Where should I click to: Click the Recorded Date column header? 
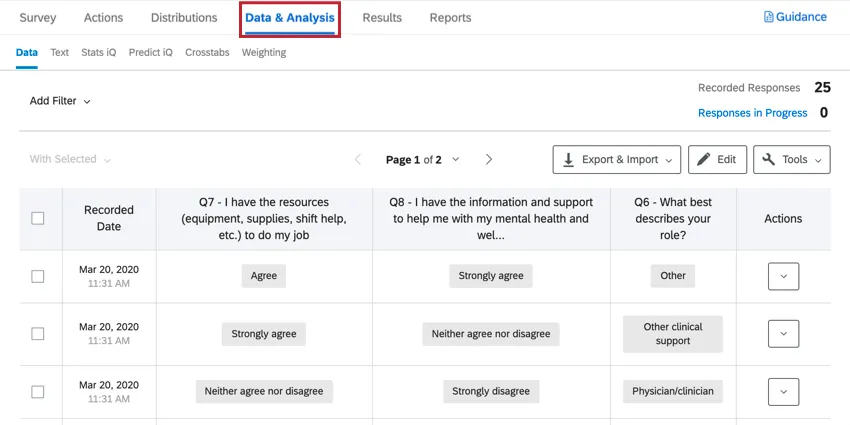click(x=109, y=218)
